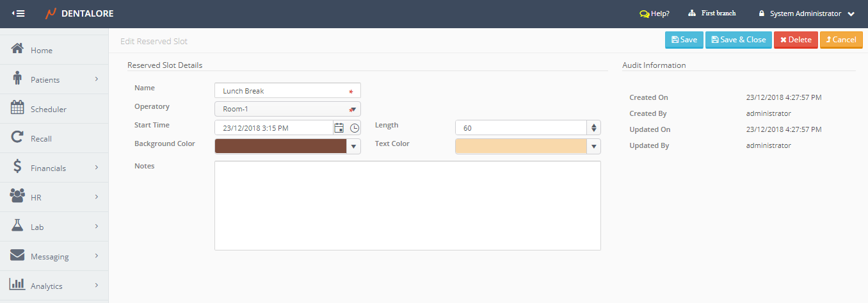
Task: Click the Save & Close button
Action: pos(738,40)
